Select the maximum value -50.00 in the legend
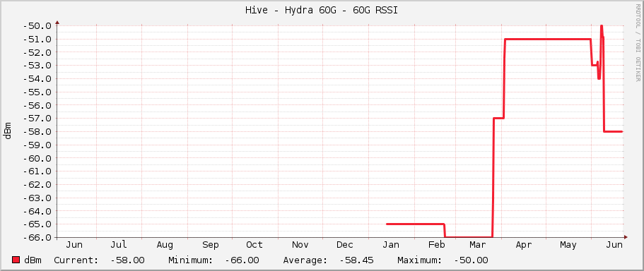Viewport: 644px width, 271px height. pyautogui.click(x=471, y=260)
